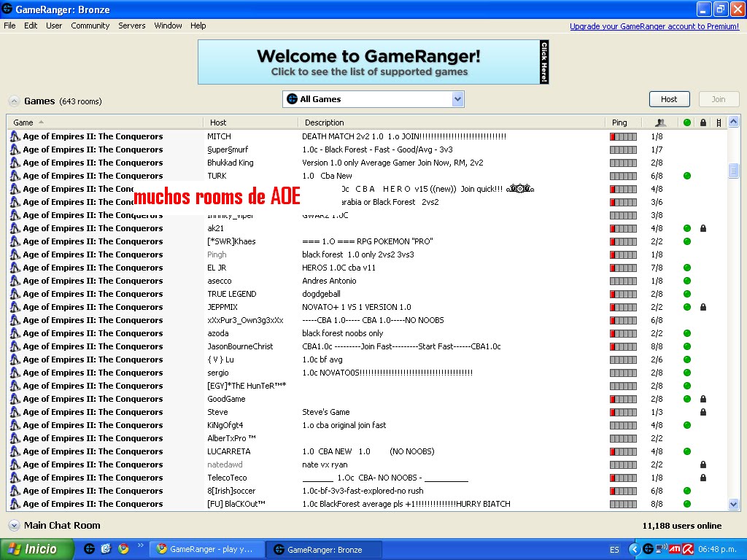Launch Chrome from the quick launch bar
Image resolution: width=747 pixels, height=560 pixels.
(x=123, y=549)
